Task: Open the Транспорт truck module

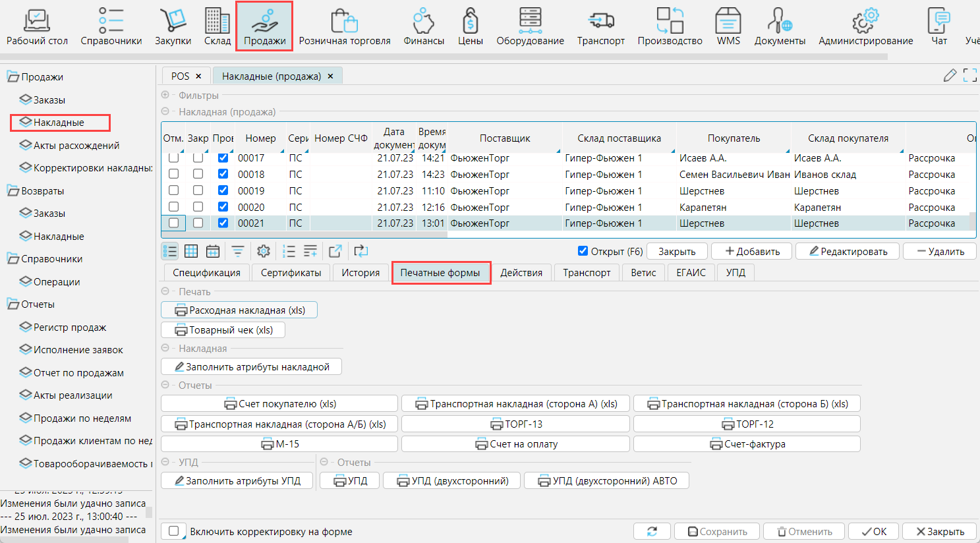Action: [600, 26]
